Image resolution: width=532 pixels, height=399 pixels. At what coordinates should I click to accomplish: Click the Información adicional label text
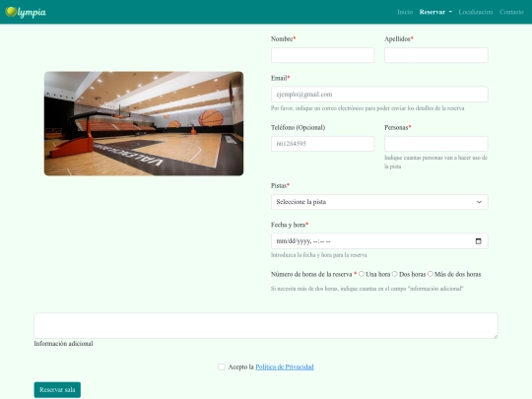point(63,344)
